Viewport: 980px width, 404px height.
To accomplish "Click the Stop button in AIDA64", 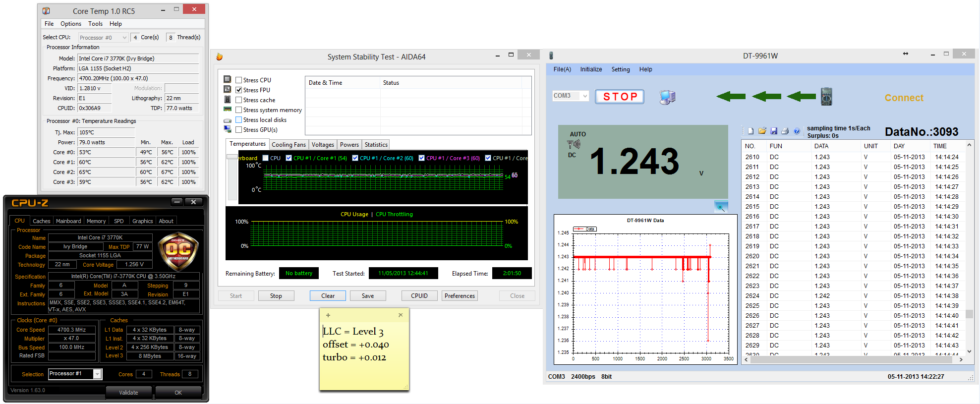I will tap(276, 296).
